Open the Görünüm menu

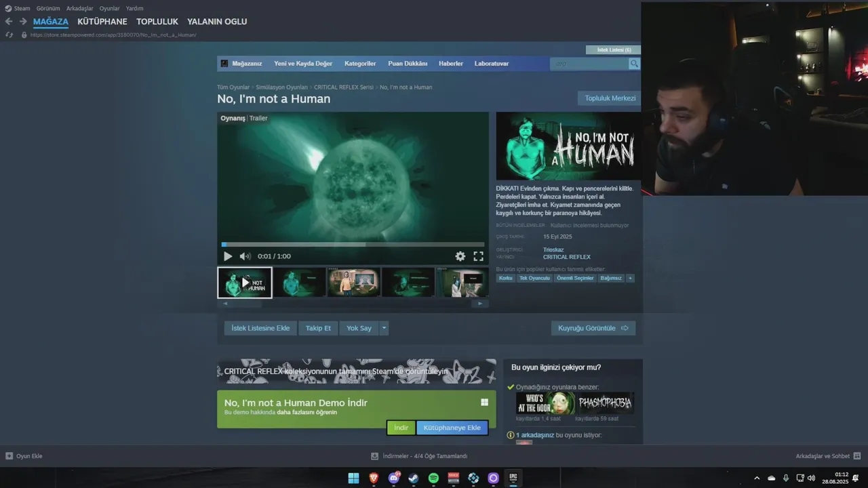coord(48,8)
